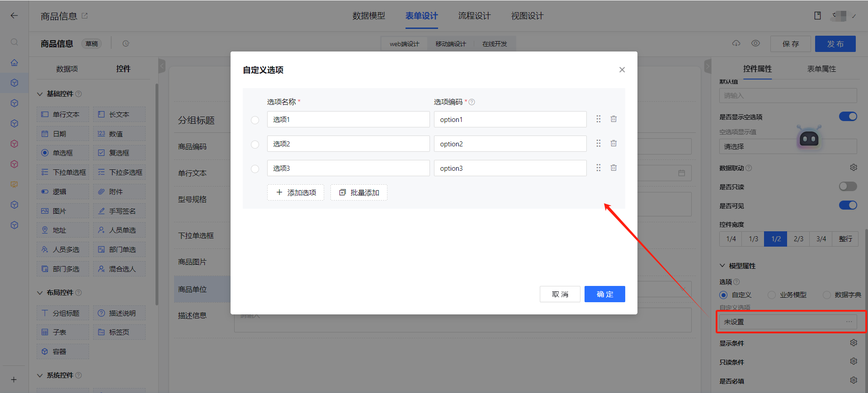868x393 pixels.
Task: Click the help icon beside 选项 label
Action: pos(736,282)
